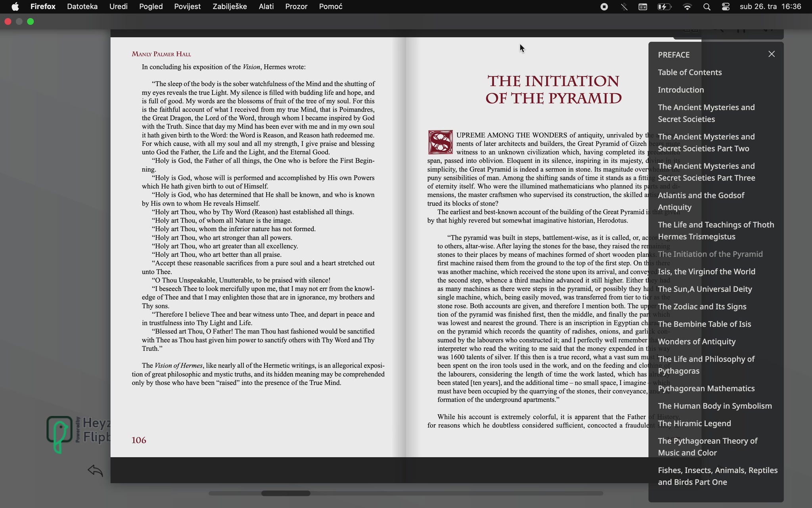Viewport: 812px width, 508px height.
Task: Open the Zabilješke menu
Action: (x=230, y=7)
